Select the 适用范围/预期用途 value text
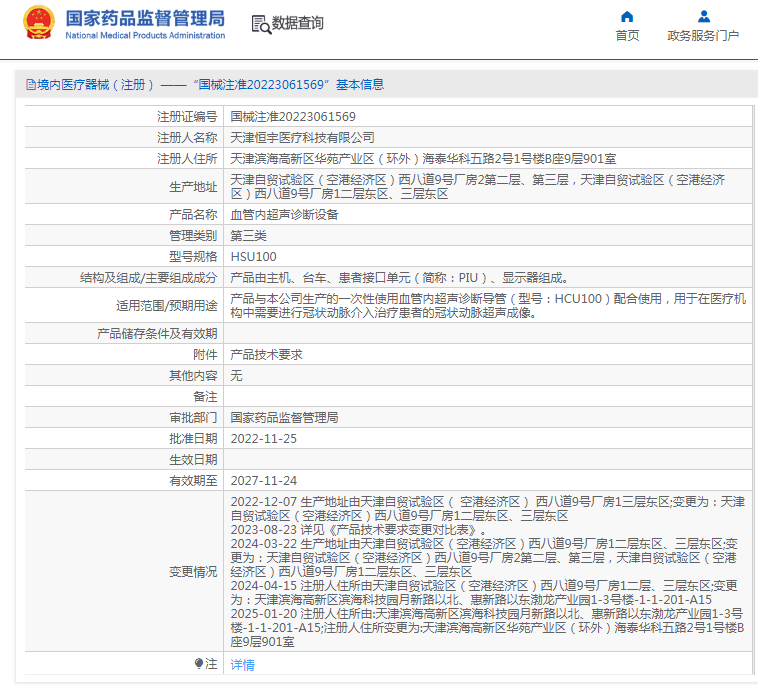 pos(488,306)
